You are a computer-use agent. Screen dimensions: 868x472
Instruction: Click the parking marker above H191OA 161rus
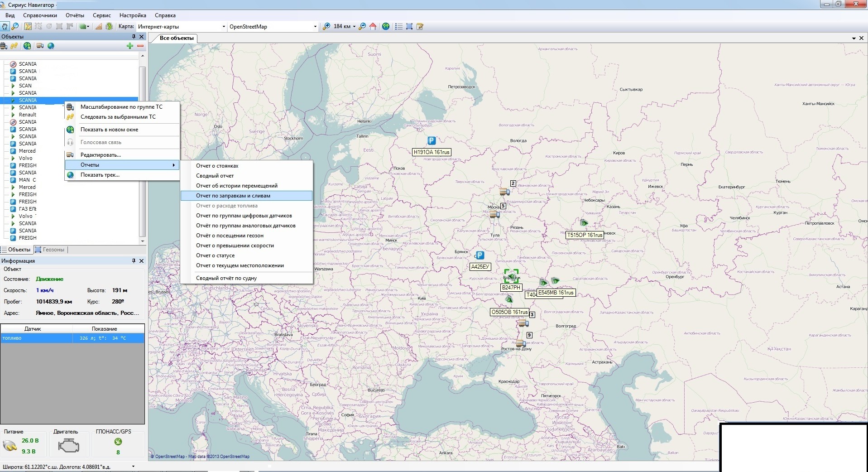(432, 141)
